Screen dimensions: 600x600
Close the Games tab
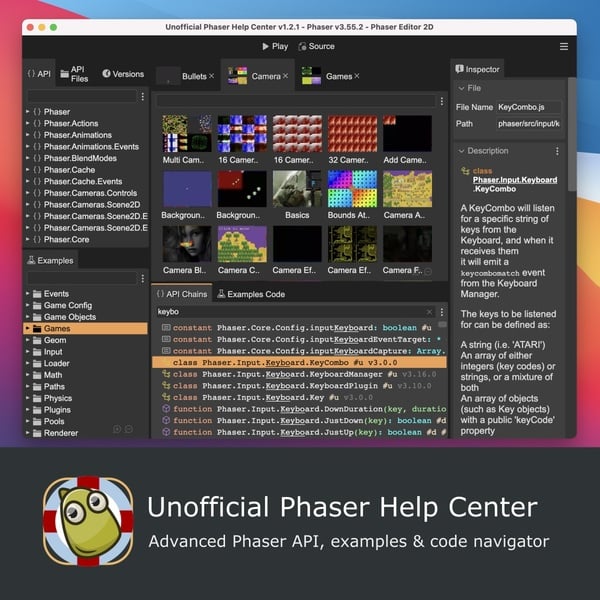coord(357,76)
